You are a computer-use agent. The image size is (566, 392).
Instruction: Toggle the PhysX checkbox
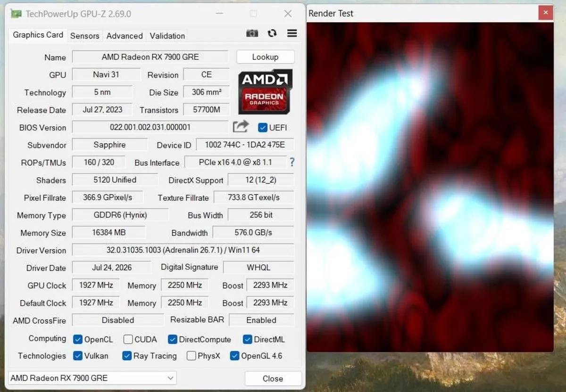[x=191, y=356]
